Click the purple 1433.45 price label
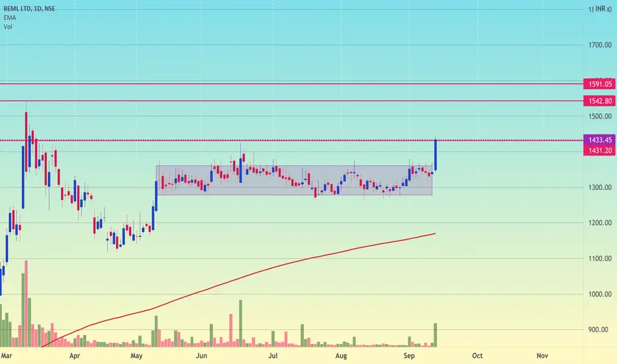 (x=600, y=140)
